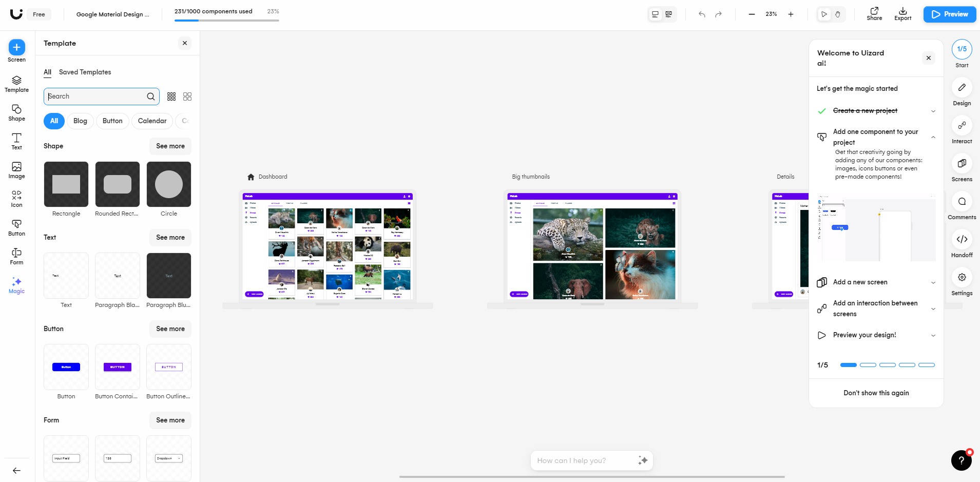Click the Handoff code icon

962,239
